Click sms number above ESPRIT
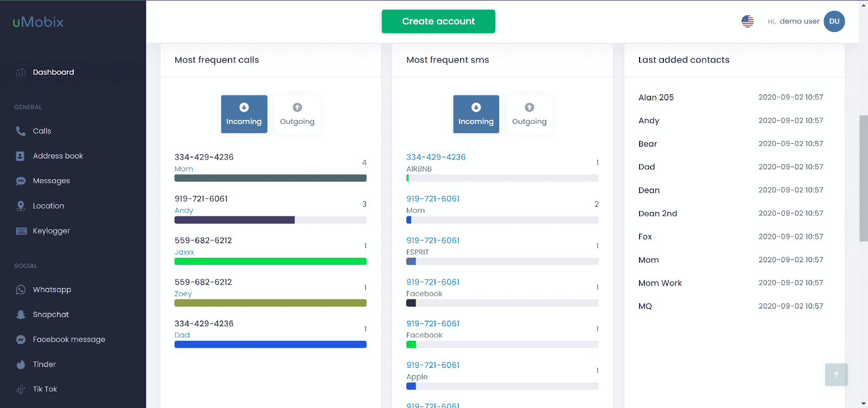The width and height of the screenshot is (868, 408). (x=433, y=241)
